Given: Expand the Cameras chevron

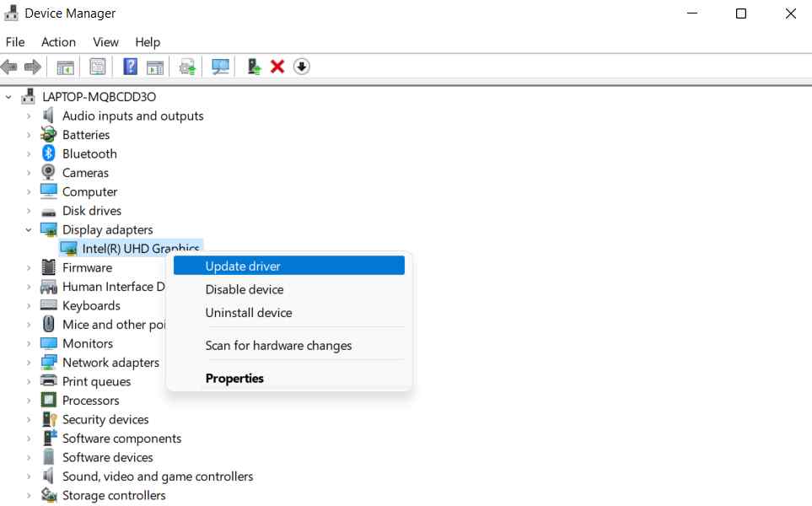Looking at the screenshot, I should coord(29,173).
